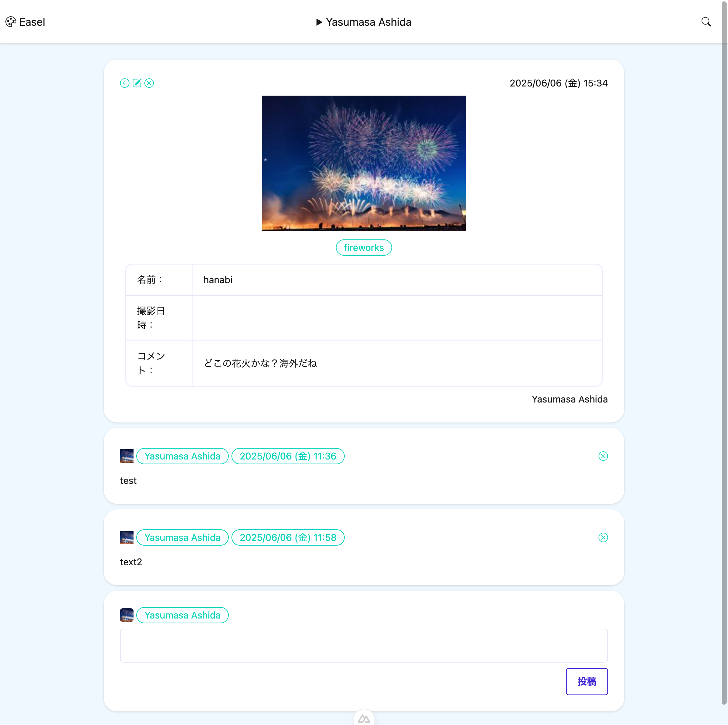The image size is (728, 725).
Task: Delete the comment saying 'test' via its X icon
Action: click(603, 456)
